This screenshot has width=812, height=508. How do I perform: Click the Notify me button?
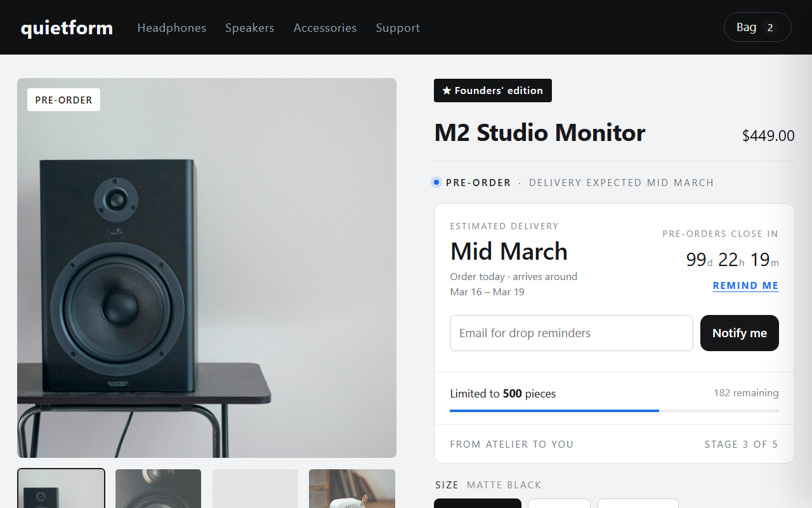tap(740, 333)
